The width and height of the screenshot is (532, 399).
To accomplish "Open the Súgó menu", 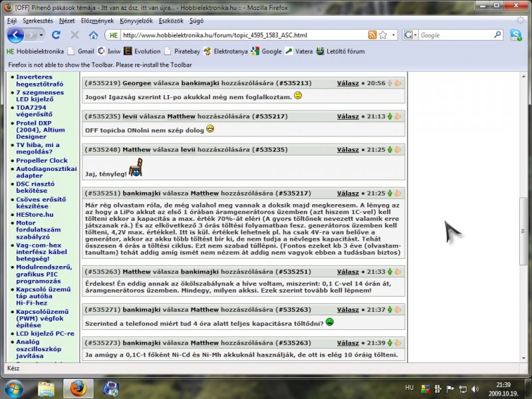I will click(x=196, y=21).
